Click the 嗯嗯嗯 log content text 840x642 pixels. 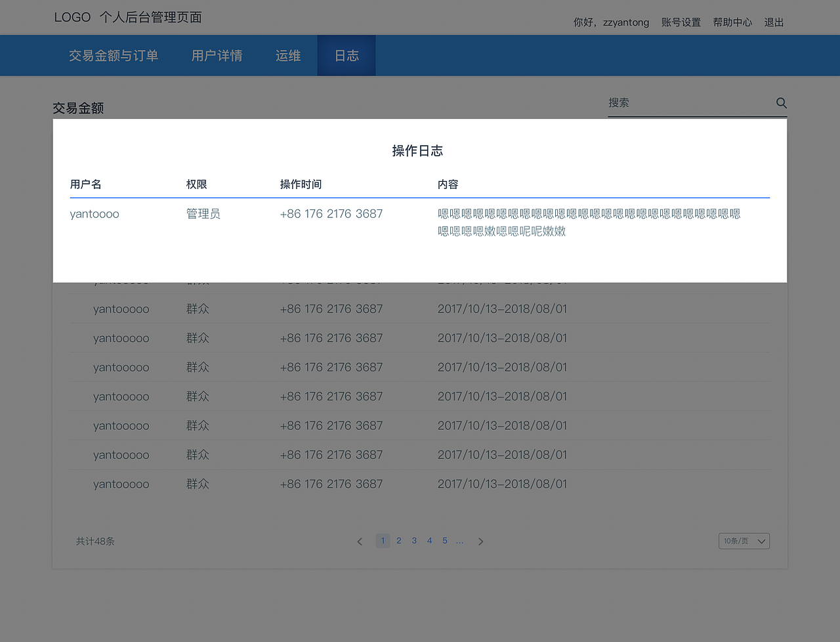click(x=589, y=223)
